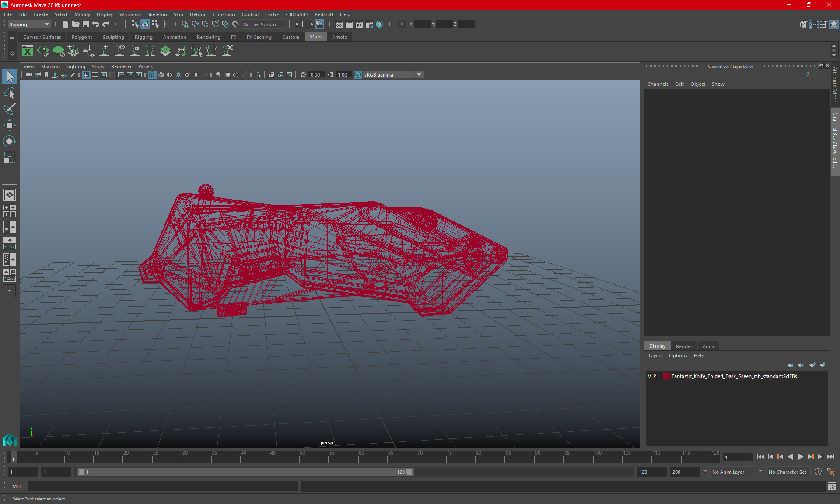840x504 pixels.
Task: Toggle wireframe shading cube icon
Action: (x=152, y=75)
